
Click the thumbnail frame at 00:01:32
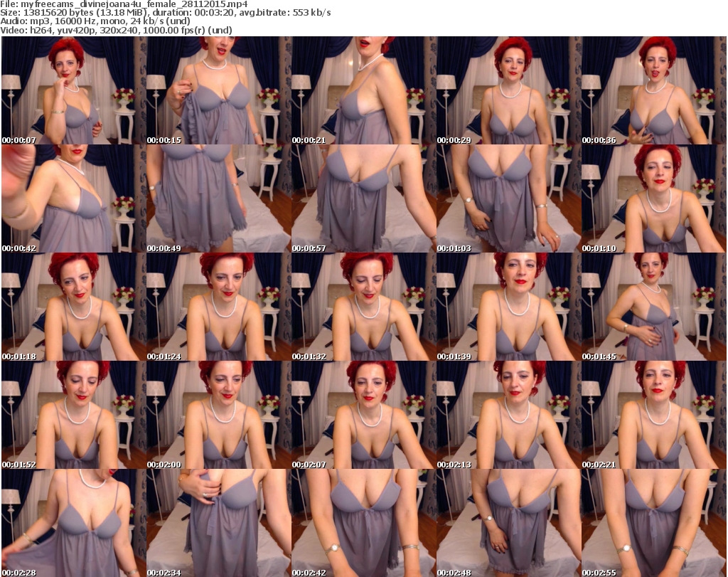364,307
